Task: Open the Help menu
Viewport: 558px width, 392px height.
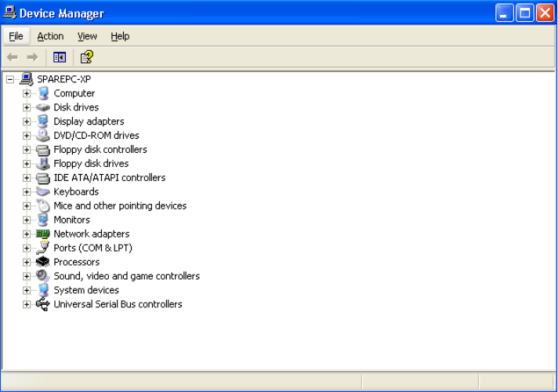Action: tap(120, 36)
